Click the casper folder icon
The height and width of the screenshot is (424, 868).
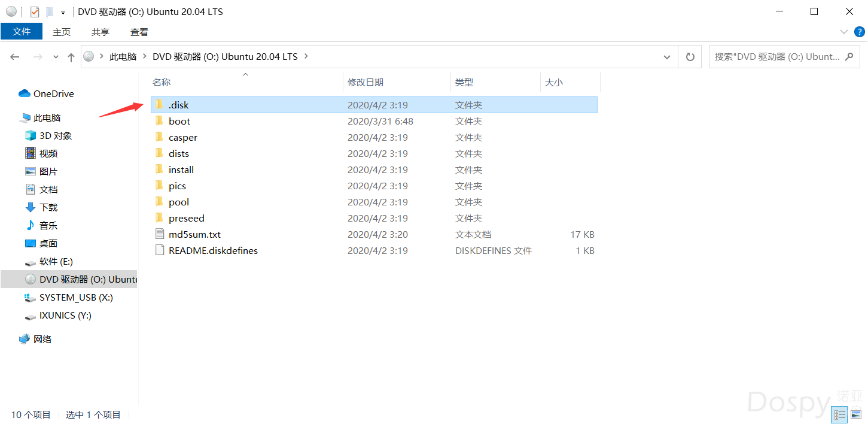click(159, 137)
